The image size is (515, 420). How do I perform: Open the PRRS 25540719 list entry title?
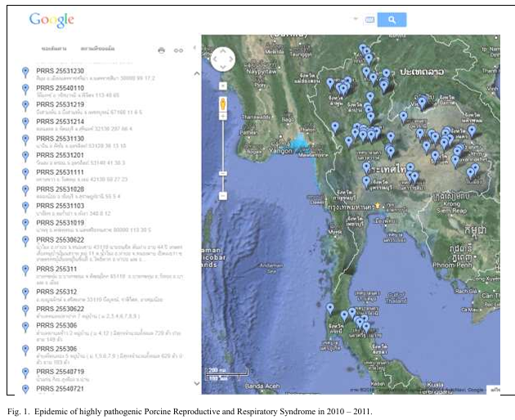pos(60,372)
